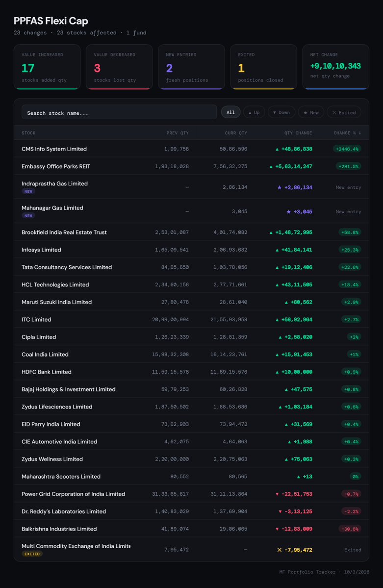Select the Maruti Suzuki India Limited row

(191, 302)
